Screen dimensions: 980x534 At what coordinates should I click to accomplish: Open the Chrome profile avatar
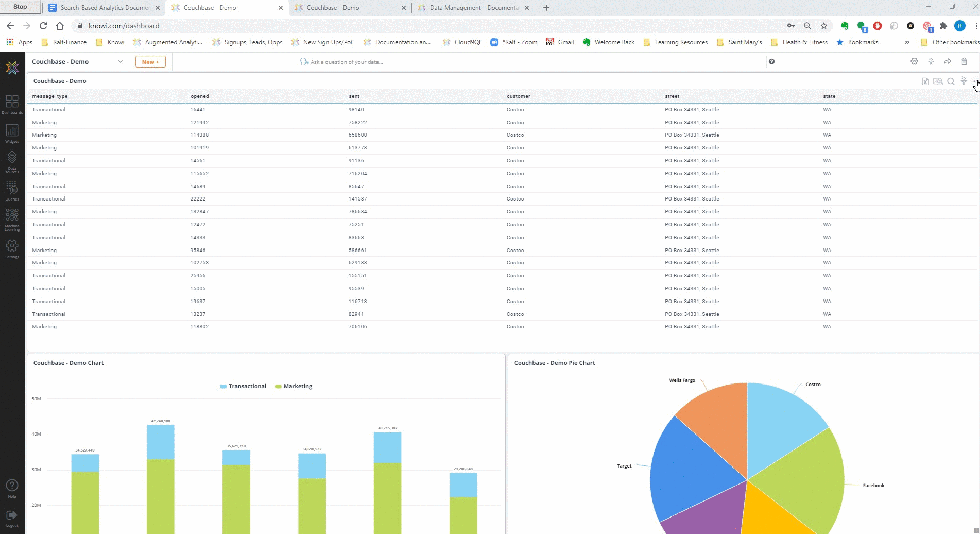(960, 26)
